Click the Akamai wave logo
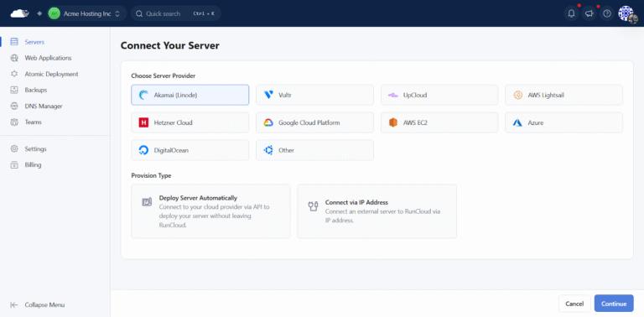Image resolution: width=644 pixels, height=317 pixels. 143,95
